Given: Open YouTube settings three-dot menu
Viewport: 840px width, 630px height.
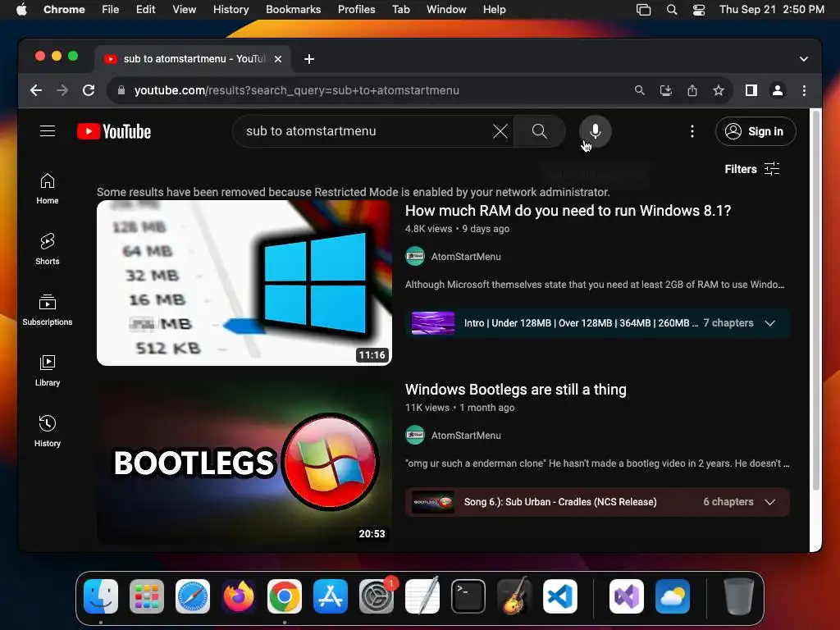Looking at the screenshot, I should tap(692, 131).
